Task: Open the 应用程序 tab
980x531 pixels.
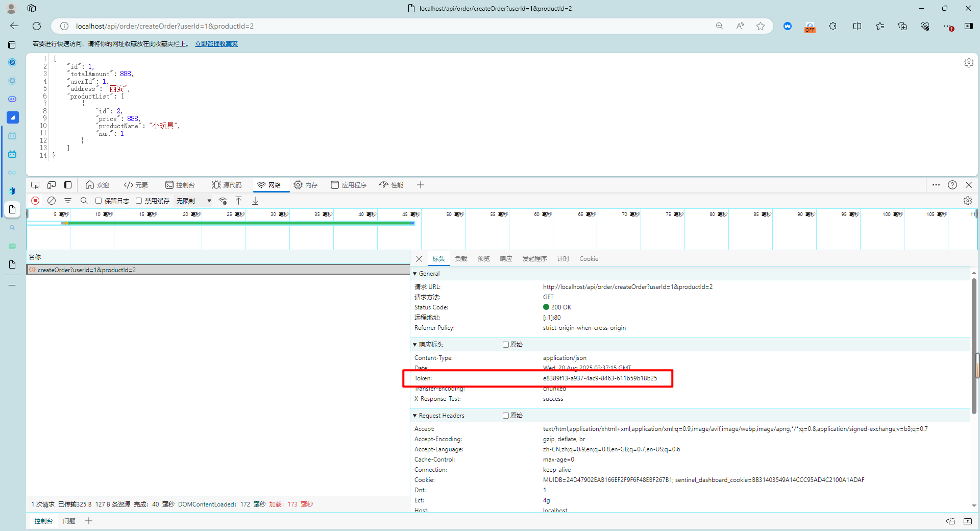Action: [x=349, y=185]
